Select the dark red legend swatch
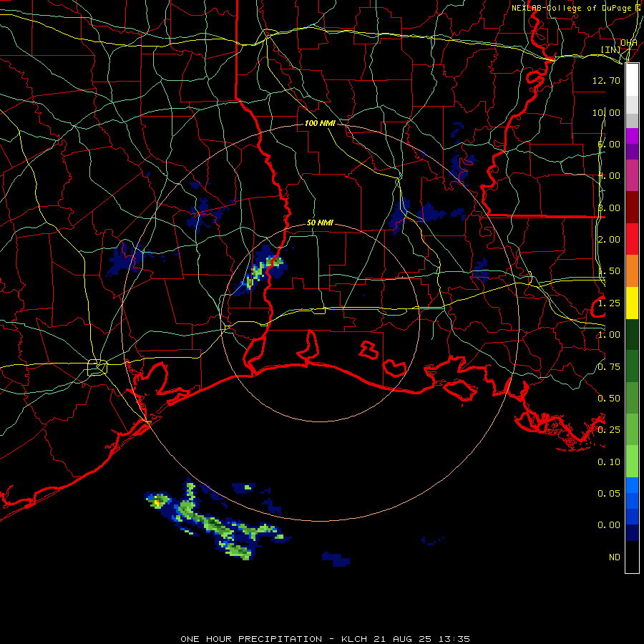The height and width of the screenshot is (644, 644). (632, 208)
